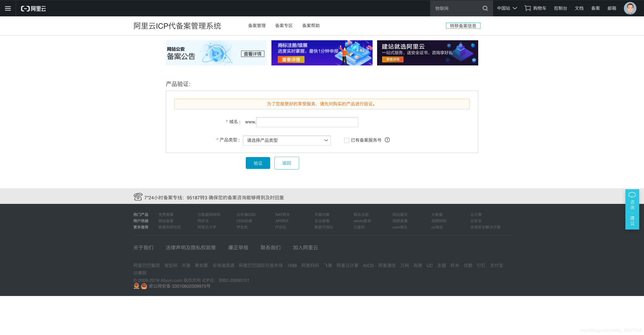
Task: Click the 大数据 footer link
Action: [x=437, y=214]
